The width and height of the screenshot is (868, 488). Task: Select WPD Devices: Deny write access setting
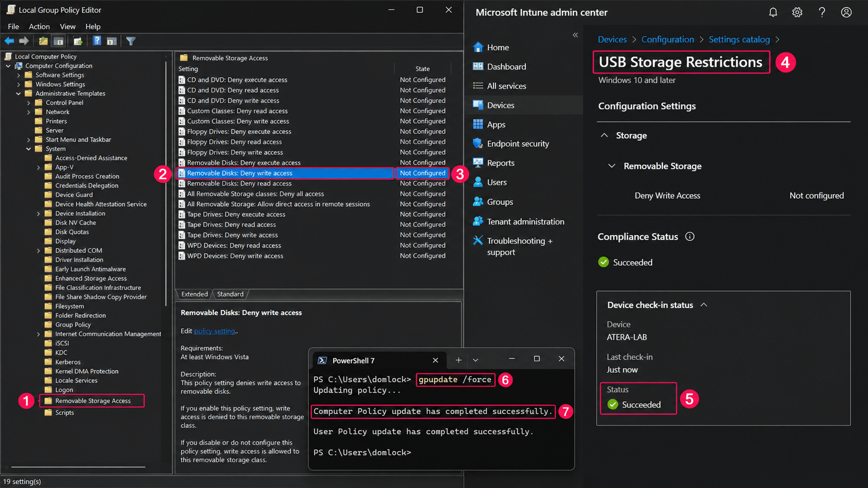click(235, 256)
